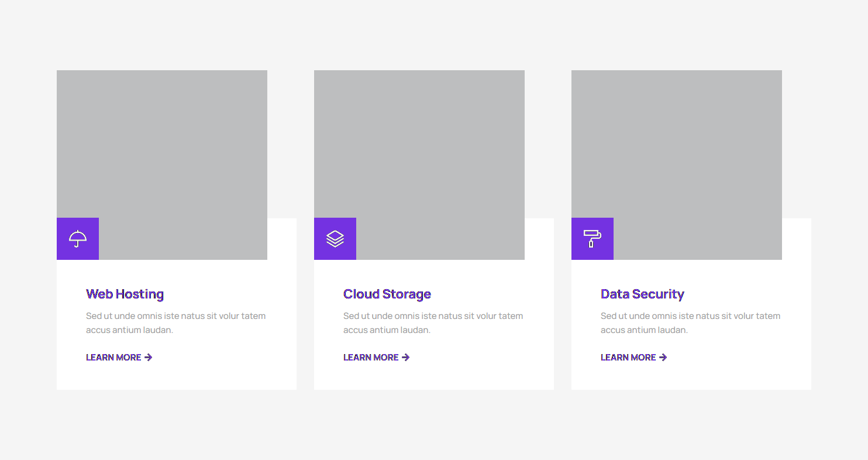868x460 pixels.
Task: Follow the Learn More text under Cloud Storage
Action: [x=371, y=358]
